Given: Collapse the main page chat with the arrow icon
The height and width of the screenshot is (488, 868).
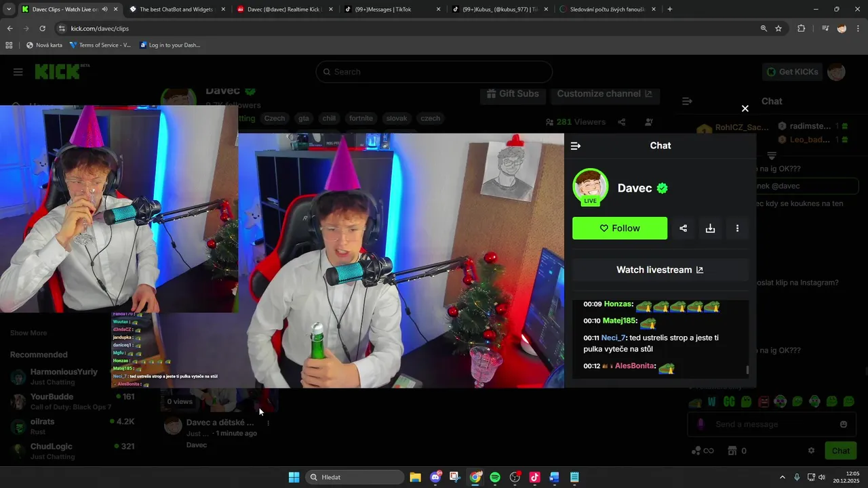Looking at the screenshot, I should pyautogui.click(x=687, y=101).
